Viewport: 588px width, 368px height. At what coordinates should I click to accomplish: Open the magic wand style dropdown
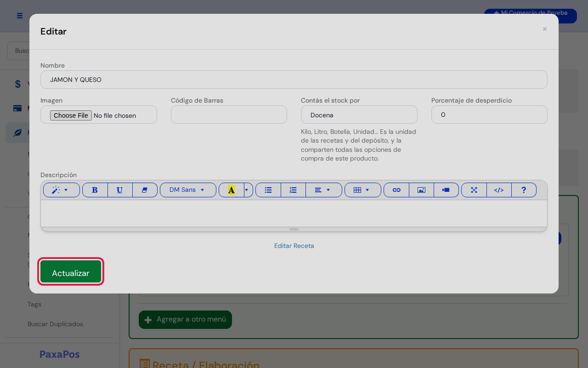coord(61,190)
